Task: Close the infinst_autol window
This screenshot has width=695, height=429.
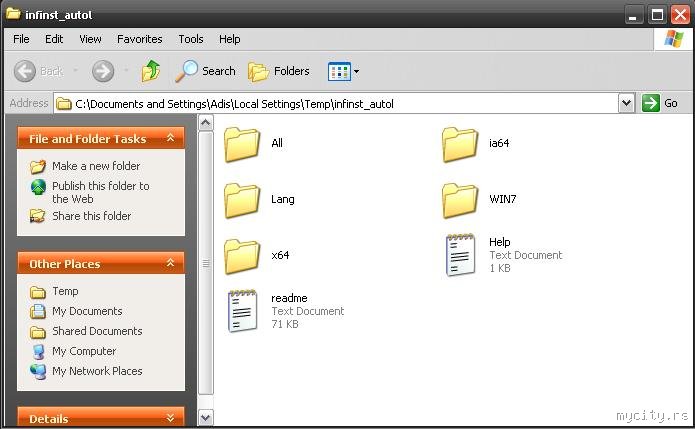Action: tap(680, 15)
